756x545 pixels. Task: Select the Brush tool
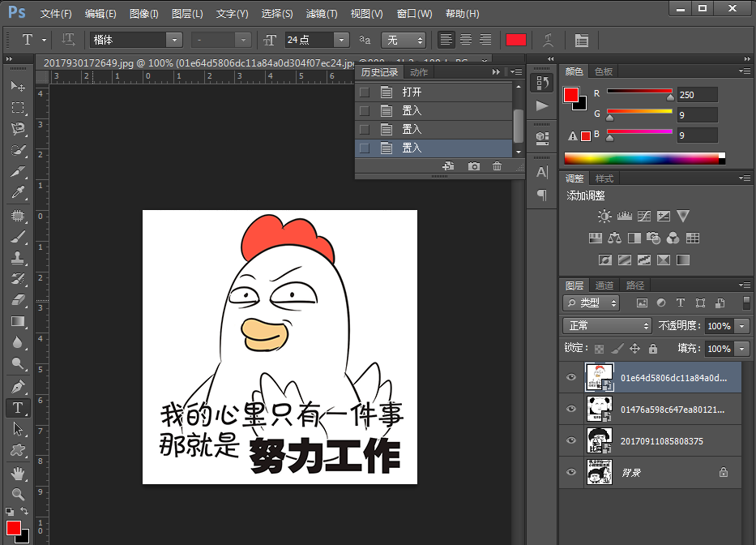click(18, 236)
